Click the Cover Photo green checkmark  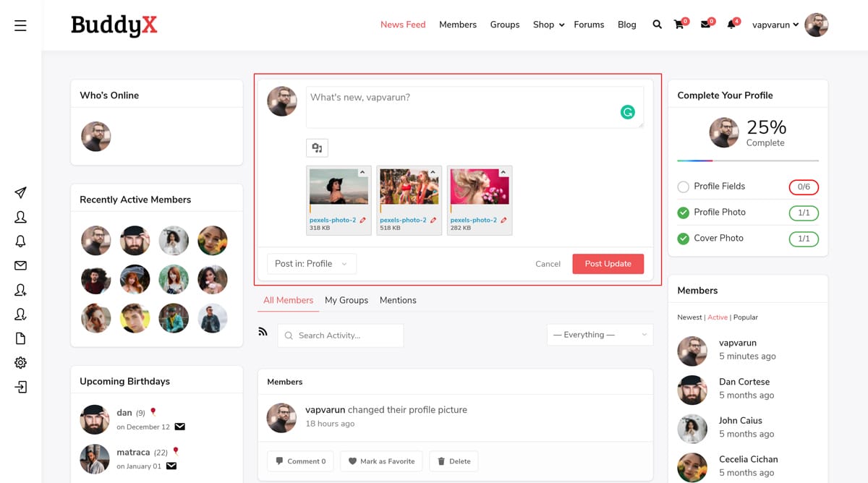pyautogui.click(x=683, y=239)
